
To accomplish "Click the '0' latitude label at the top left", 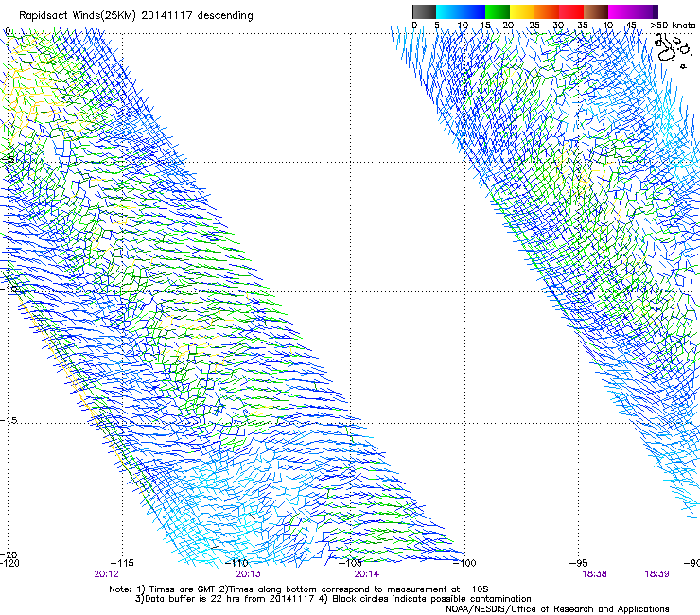I will pyautogui.click(x=8, y=31).
